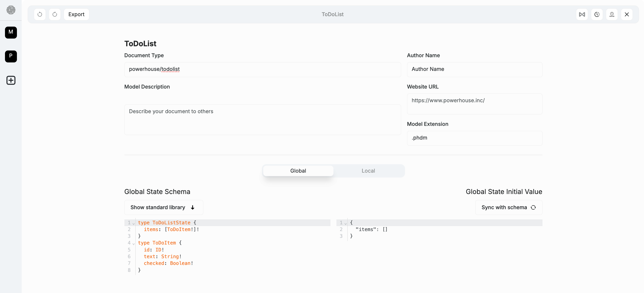The image size is (644, 293).
Task: Add a new drive with the plus icon
Action: click(x=11, y=80)
